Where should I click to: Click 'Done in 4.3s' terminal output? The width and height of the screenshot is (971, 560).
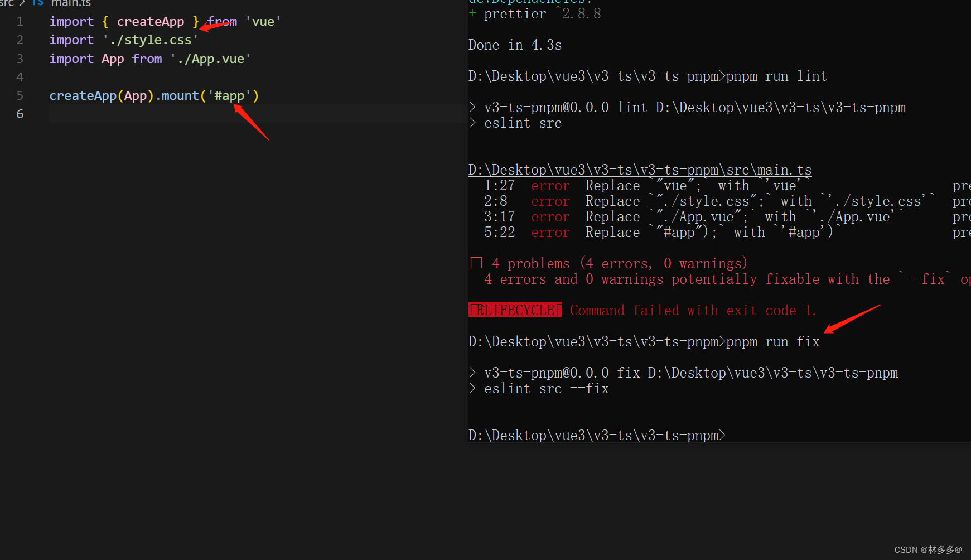(x=515, y=45)
